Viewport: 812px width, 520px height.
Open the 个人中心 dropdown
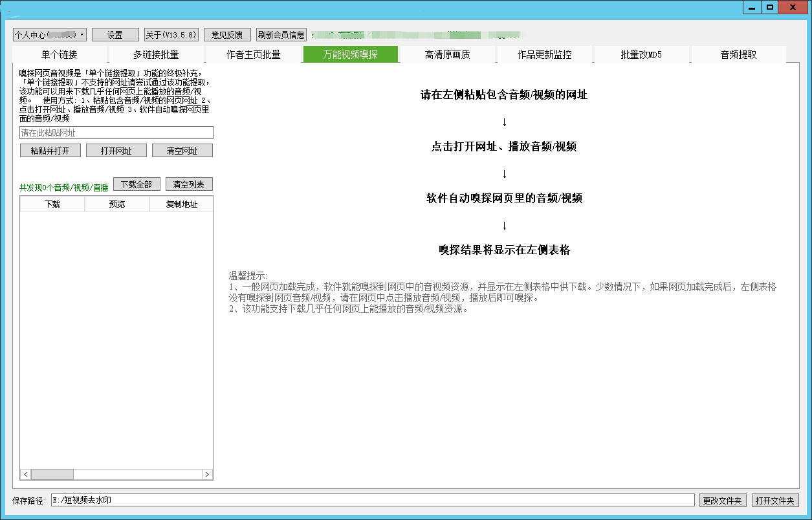tap(50, 35)
